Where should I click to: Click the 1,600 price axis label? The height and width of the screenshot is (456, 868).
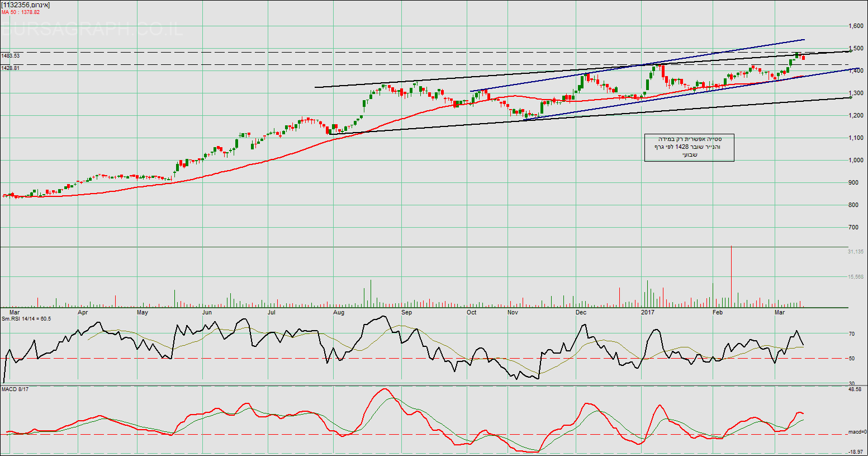tap(855, 26)
